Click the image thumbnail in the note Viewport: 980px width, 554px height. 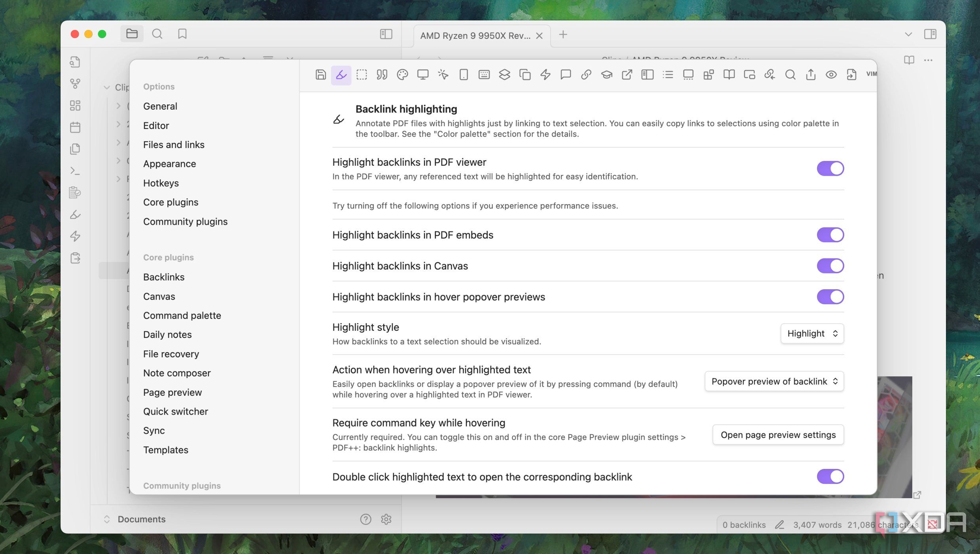tap(895, 437)
